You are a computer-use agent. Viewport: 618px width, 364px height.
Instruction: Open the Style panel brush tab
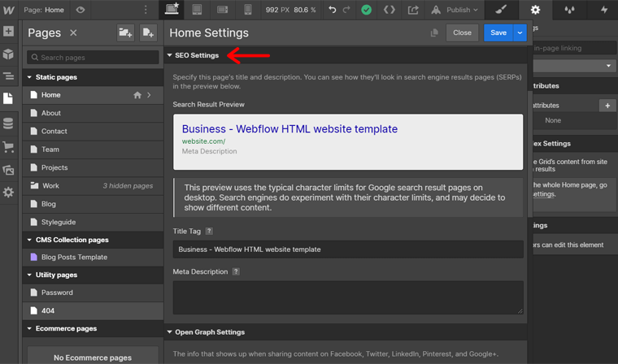pyautogui.click(x=499, y=10)
